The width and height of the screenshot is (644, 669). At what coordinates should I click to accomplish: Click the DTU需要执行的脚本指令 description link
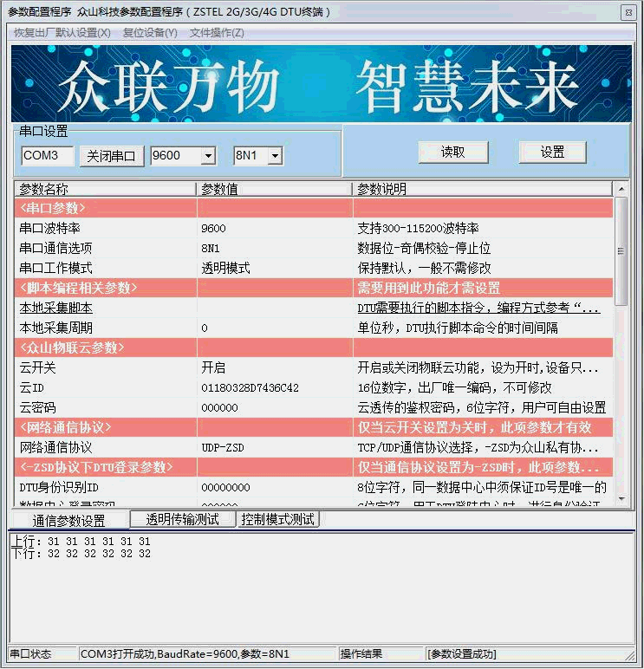478,308
